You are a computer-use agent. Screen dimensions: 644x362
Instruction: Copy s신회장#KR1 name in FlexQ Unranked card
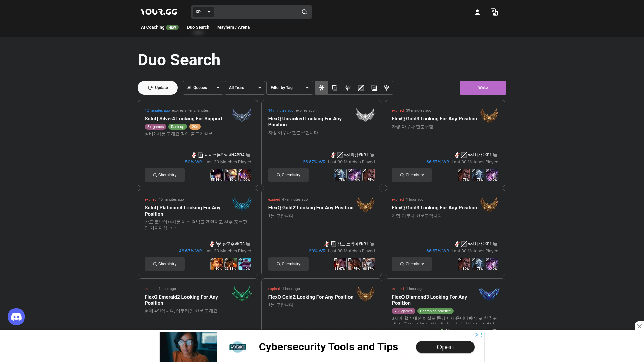click(372, 155)
